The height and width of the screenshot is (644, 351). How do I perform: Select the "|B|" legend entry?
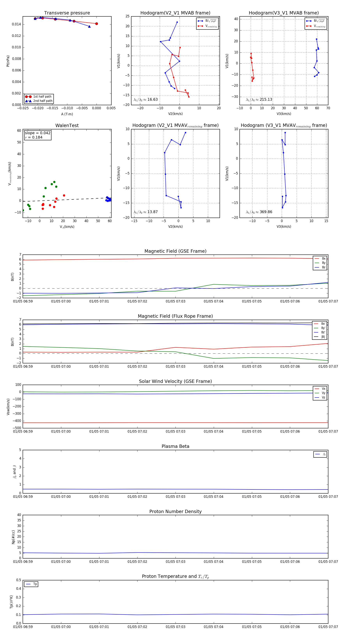(x=320, y=337)
